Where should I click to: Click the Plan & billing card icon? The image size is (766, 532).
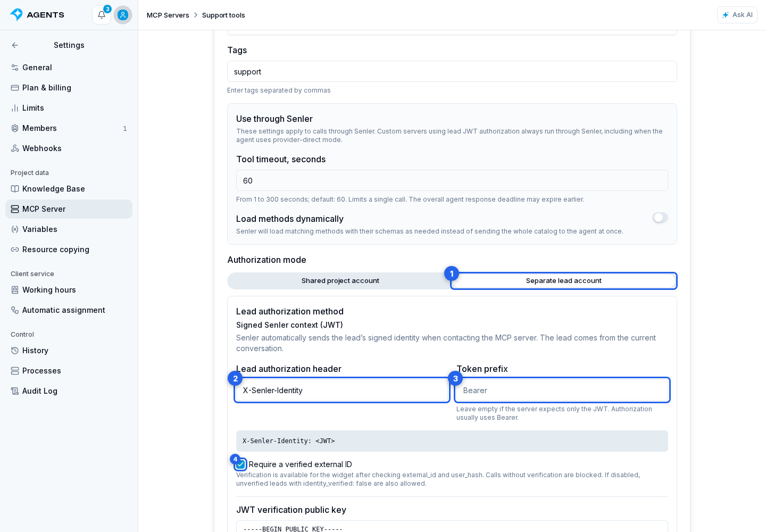(x=15, y=88)
